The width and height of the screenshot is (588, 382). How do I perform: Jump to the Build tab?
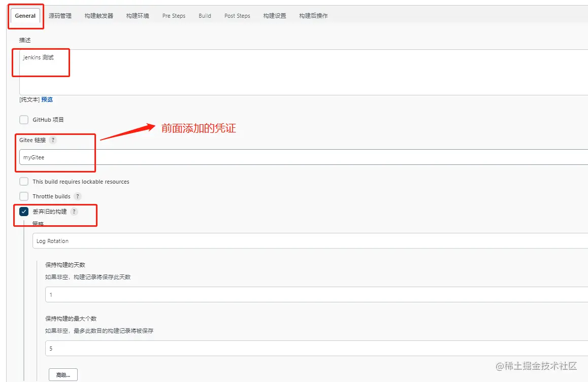[x=205, y=16]
